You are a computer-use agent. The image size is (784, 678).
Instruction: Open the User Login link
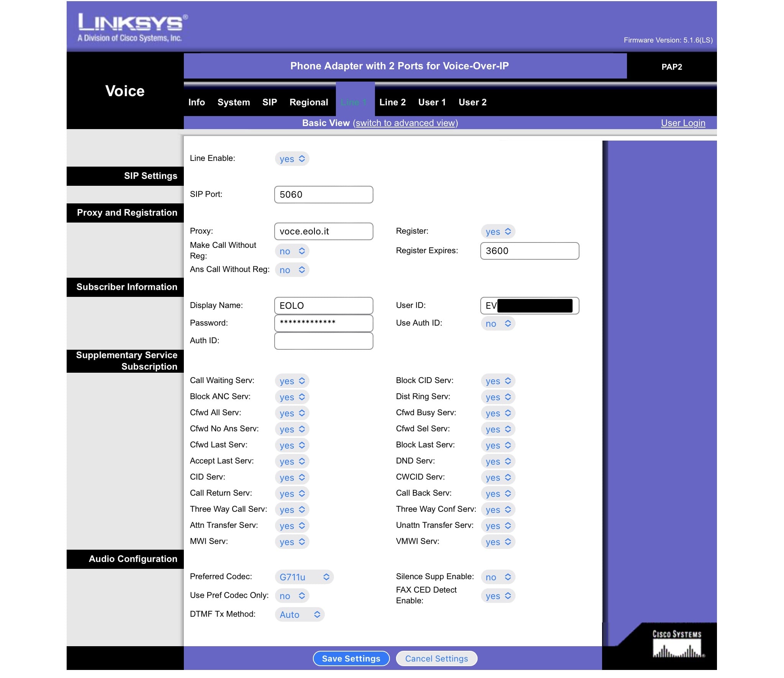pos(683,123)
